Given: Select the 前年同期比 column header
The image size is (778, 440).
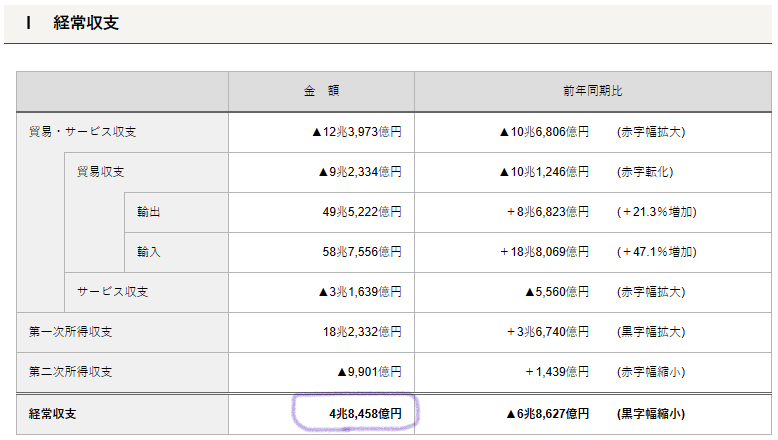Looking at the screenshot, I should tap(592, 91).
